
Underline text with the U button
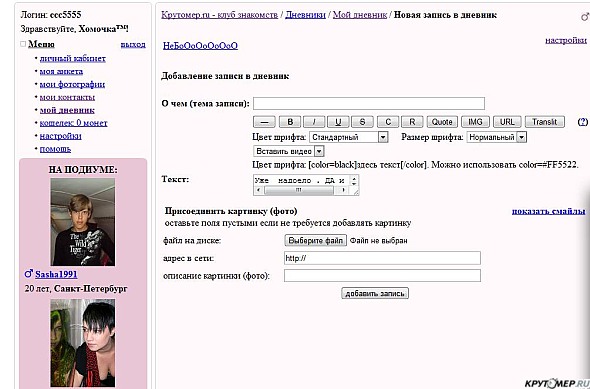338,122
